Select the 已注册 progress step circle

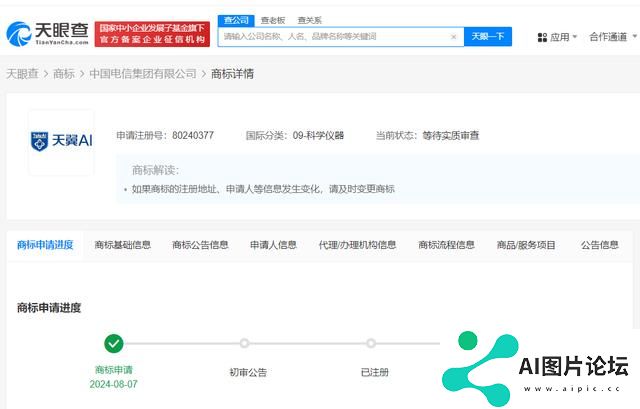[371, 343]
